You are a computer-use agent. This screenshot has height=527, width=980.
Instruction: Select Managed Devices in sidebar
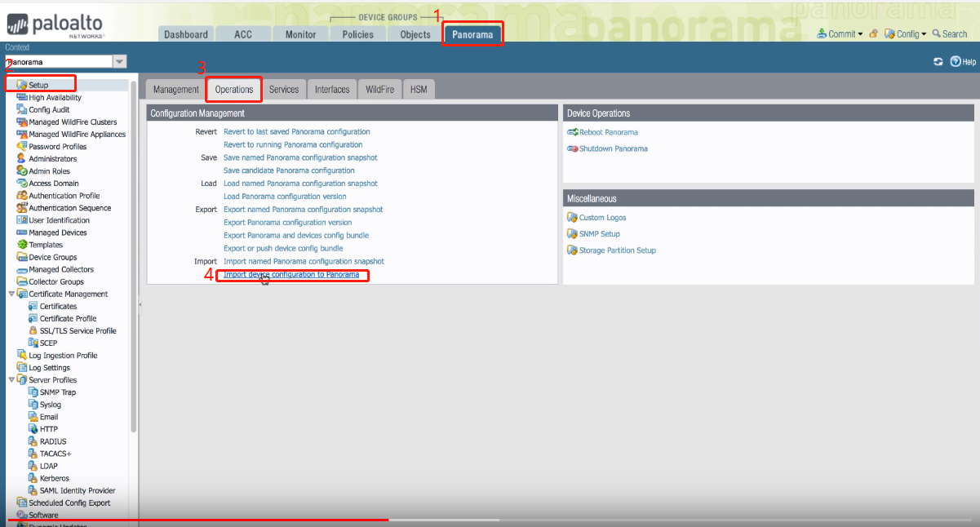[x=57, y=232]
